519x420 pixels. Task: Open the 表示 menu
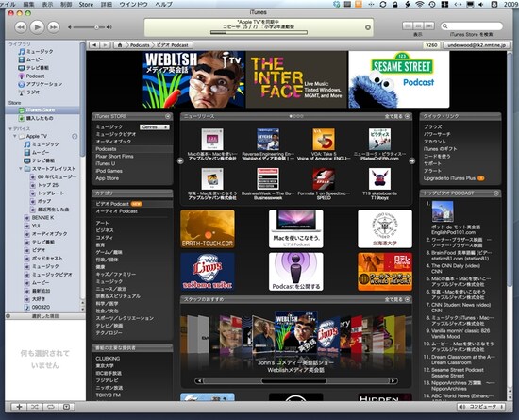tap(48, 5)
